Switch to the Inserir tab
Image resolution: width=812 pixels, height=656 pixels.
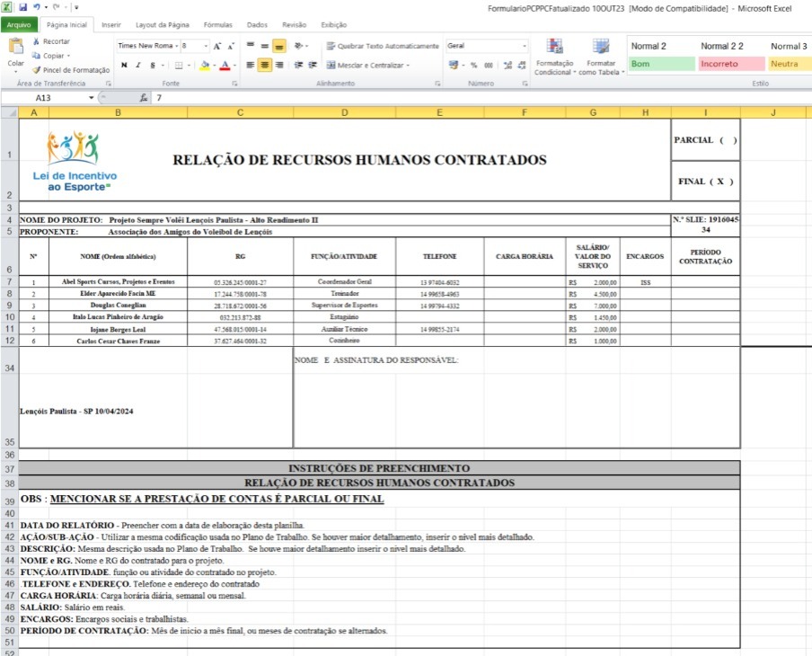[110, 24]
